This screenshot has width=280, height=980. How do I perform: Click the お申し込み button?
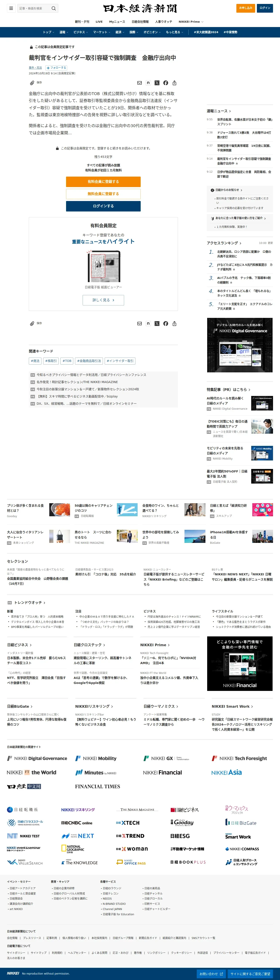[x=246, y=8]
